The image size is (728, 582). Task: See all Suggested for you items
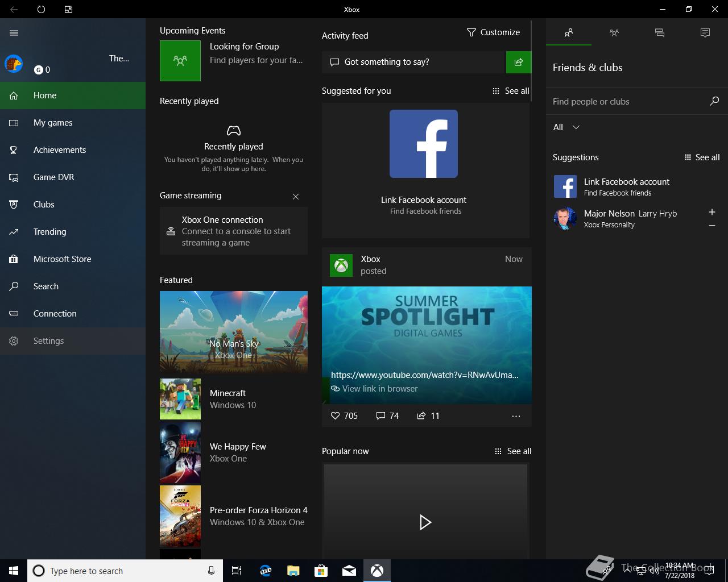tap(511, 91)
